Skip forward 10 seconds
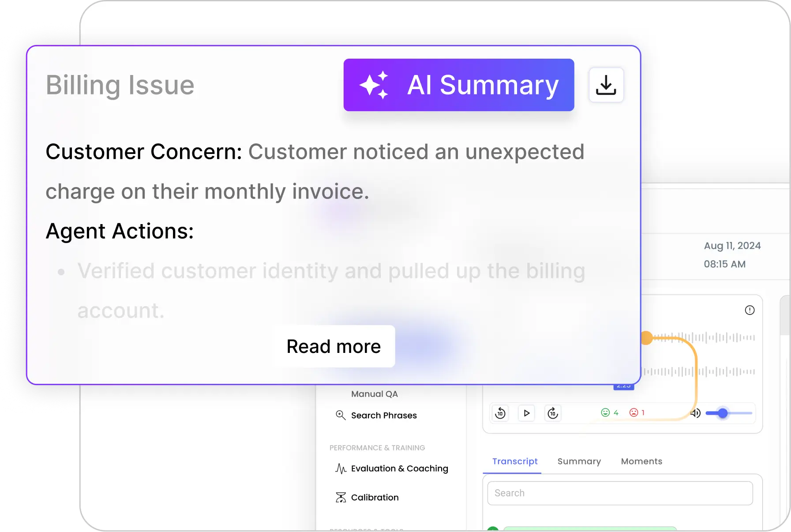 pos(553,413)
